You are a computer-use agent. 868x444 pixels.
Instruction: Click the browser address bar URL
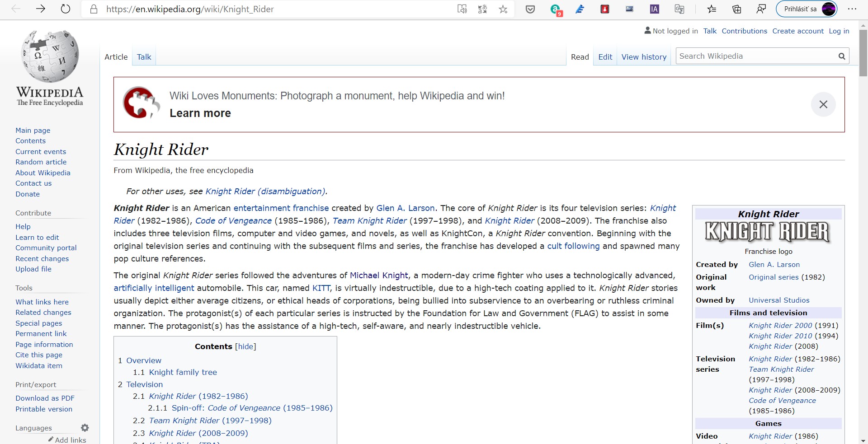[190, 9]
